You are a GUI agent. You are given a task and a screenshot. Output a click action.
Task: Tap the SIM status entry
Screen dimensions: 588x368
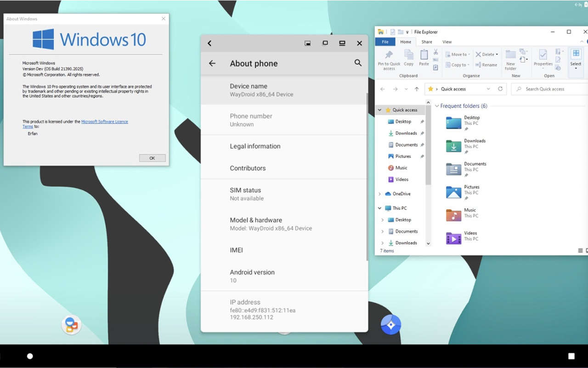point(284,194)
